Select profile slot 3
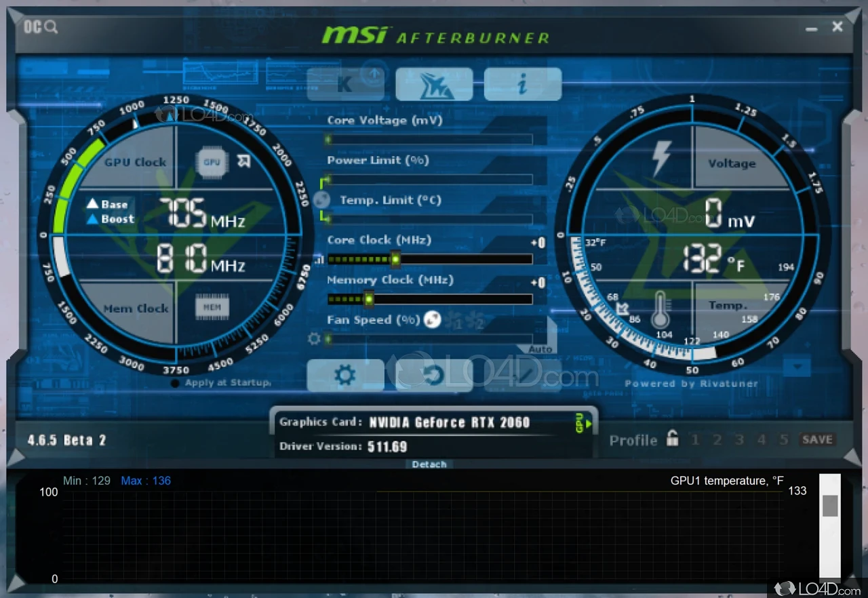The height and width of the screenshot is (598, 868). (739, 440)
